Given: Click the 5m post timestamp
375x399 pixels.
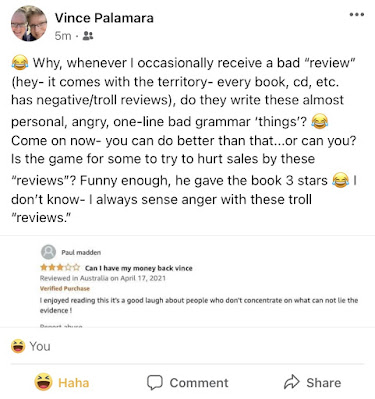Looking at the screenshot, I should pos(63,36).
